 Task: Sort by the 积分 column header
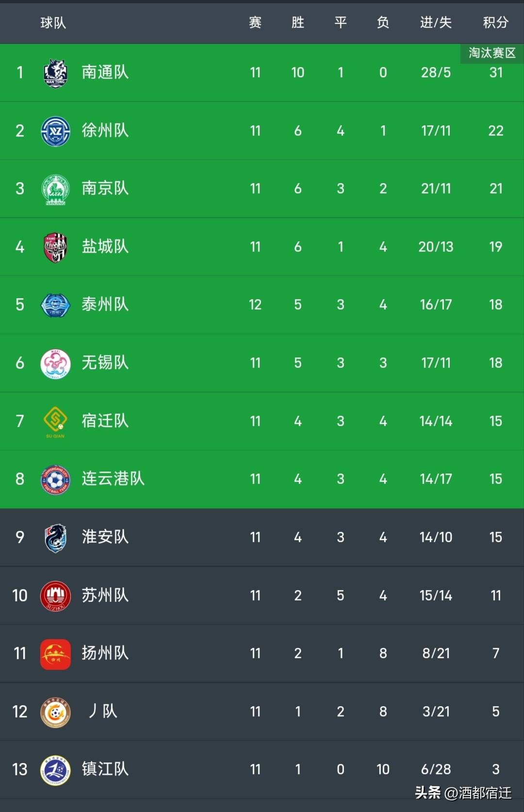[x=495, y=22]
